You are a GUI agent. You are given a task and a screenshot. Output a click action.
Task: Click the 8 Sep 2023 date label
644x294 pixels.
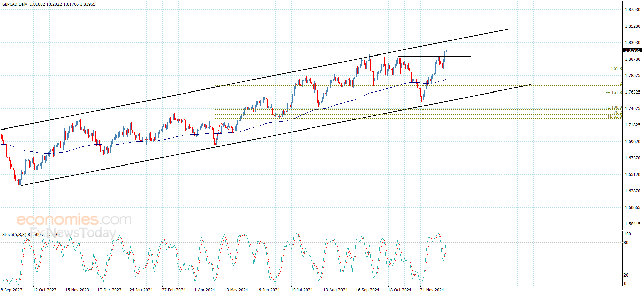[12, 290]
